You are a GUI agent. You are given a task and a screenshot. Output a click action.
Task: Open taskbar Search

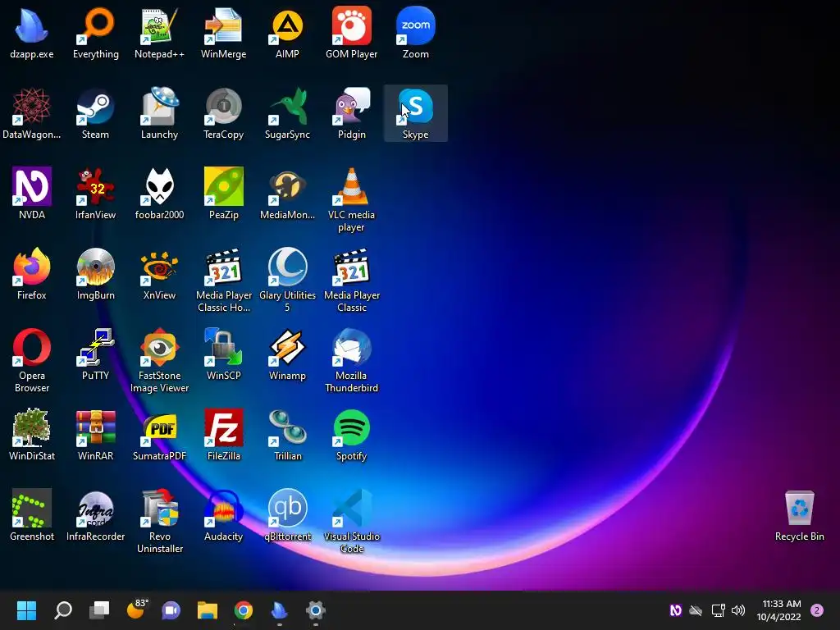pyautogui.click(x=62, y=610)
